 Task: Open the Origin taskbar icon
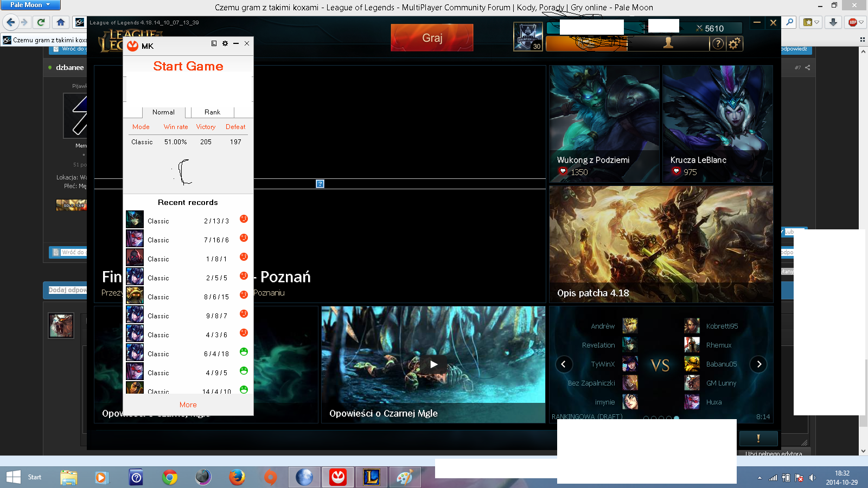(270, 477)
